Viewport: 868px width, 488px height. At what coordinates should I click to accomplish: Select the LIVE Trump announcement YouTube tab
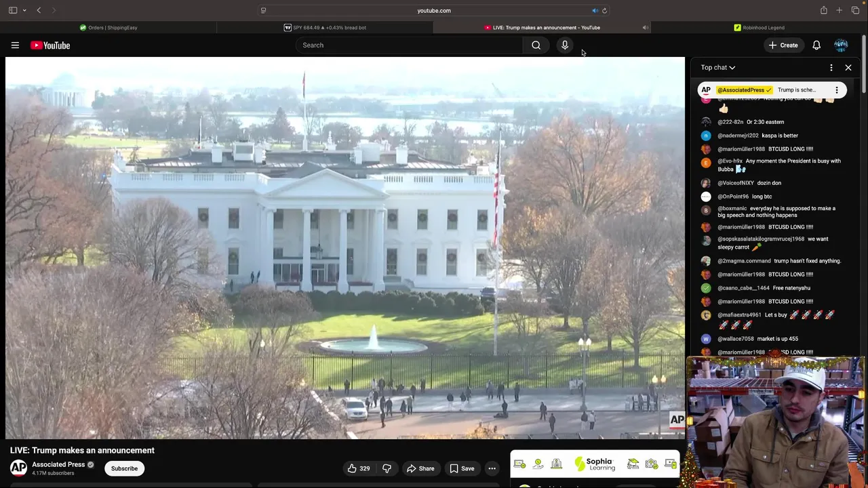pos(542,28)
